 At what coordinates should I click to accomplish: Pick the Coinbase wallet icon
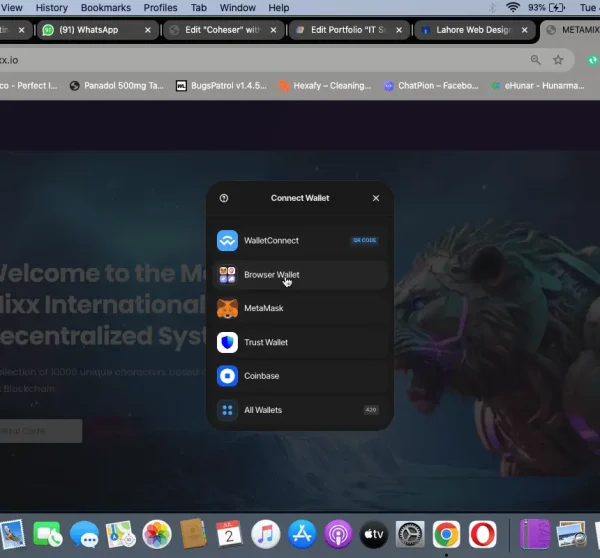227,376
